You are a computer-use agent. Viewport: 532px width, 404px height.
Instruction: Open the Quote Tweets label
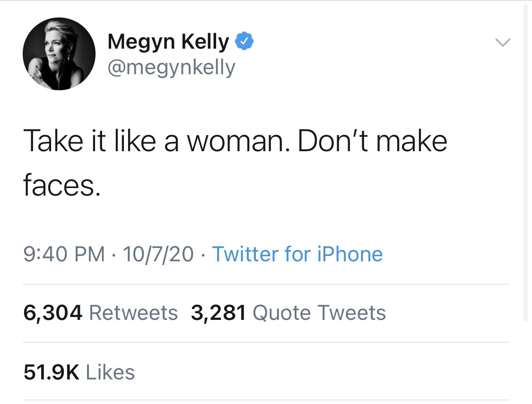(x=319, y=312)
